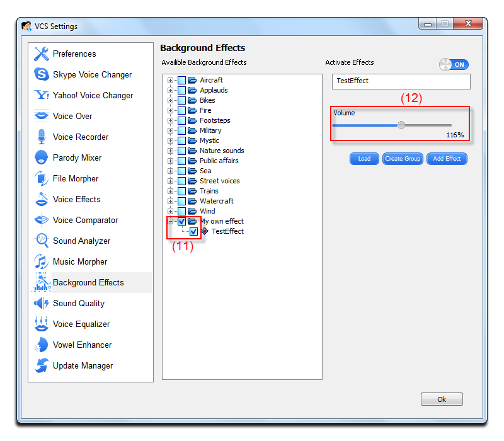Uncheck the My own effect checkbox
This screenshot has height=441, width=504.
pyautogui.click(x=181, y=221)
